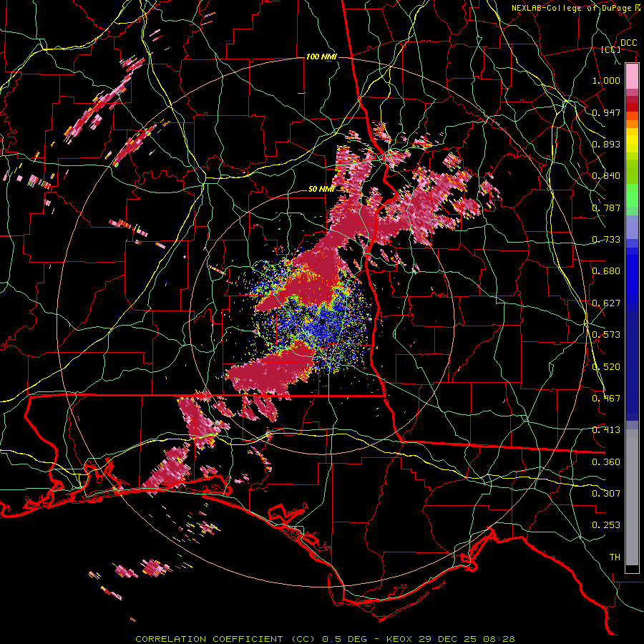
Task: Click the 100 NMI range ring label
Action: 321,57
